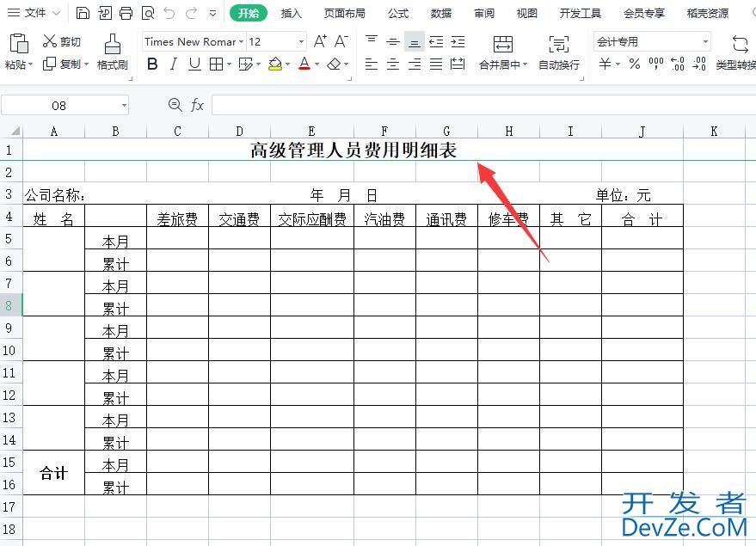Viewport: 756px width, 546px height.
Task: Open the File menu
Action: 34,13
